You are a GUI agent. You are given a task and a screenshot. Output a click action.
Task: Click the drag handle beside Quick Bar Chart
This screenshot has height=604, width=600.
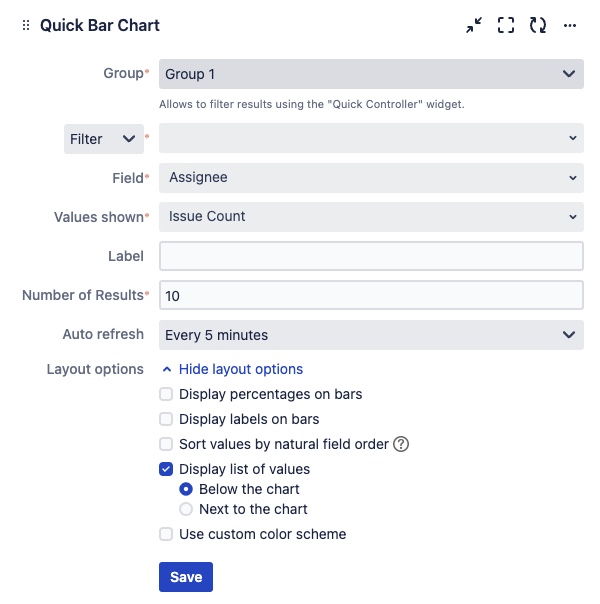(x=26, y=26)
